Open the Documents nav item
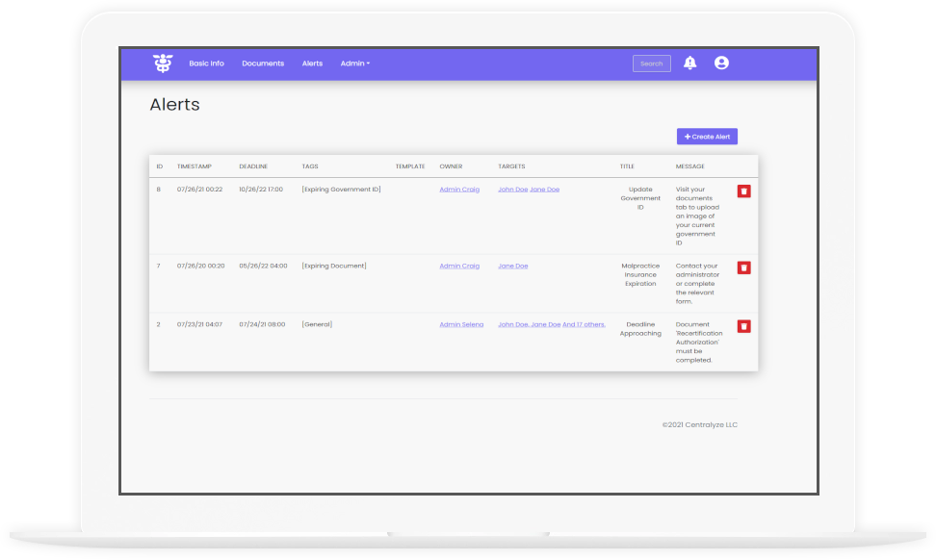The image size is (936, 560). click(x=263, y=64)
